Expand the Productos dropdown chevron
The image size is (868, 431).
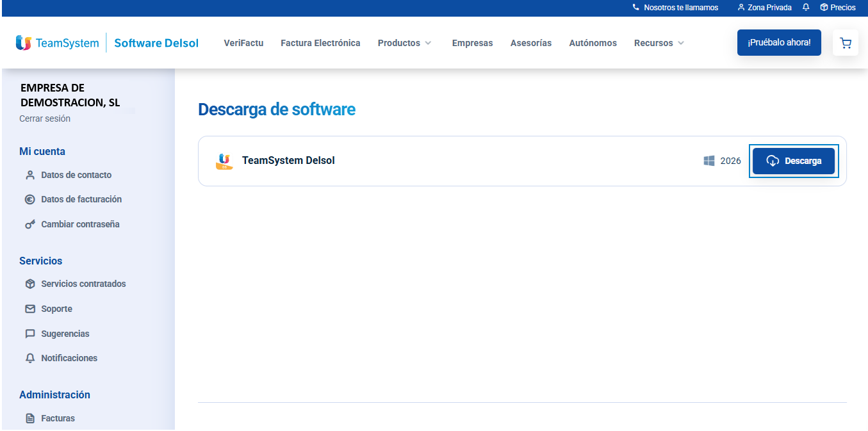pyautogui.click(x=428, y=43)
